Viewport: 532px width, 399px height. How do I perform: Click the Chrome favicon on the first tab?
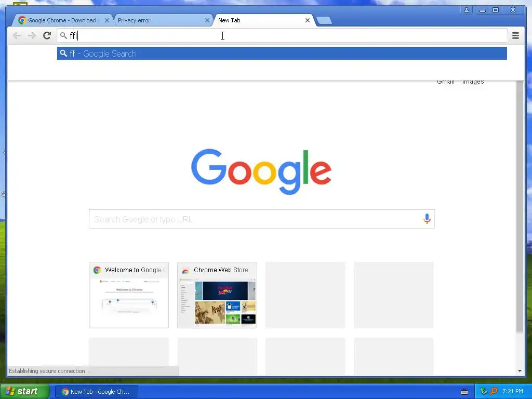point(22,20)
